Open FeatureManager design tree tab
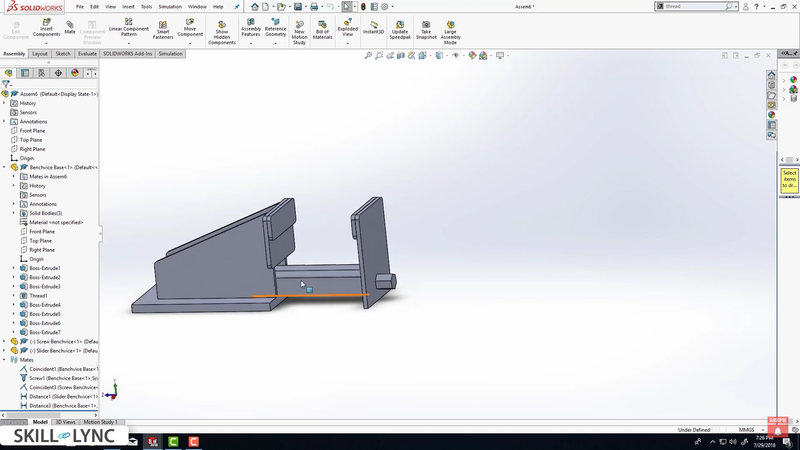The height and width of the screenshot is (450, 800). coord(9,73)
